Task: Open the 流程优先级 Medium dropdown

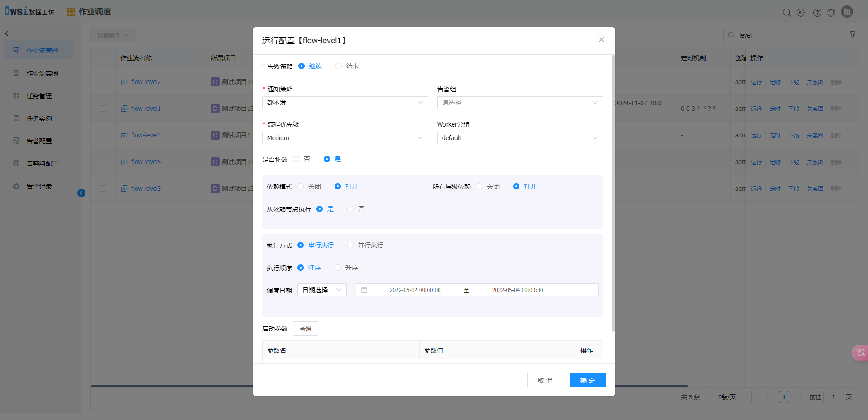Action: click(x=344, y=138)
